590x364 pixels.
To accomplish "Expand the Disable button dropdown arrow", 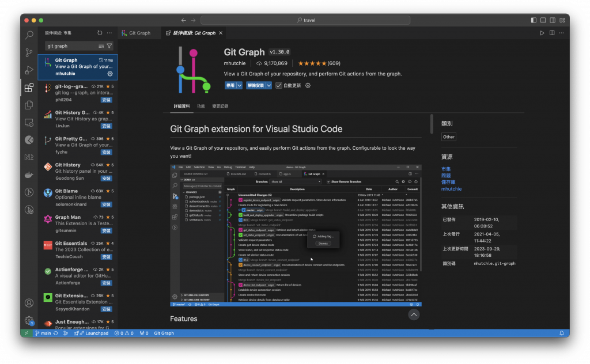I will coord(240,86).
